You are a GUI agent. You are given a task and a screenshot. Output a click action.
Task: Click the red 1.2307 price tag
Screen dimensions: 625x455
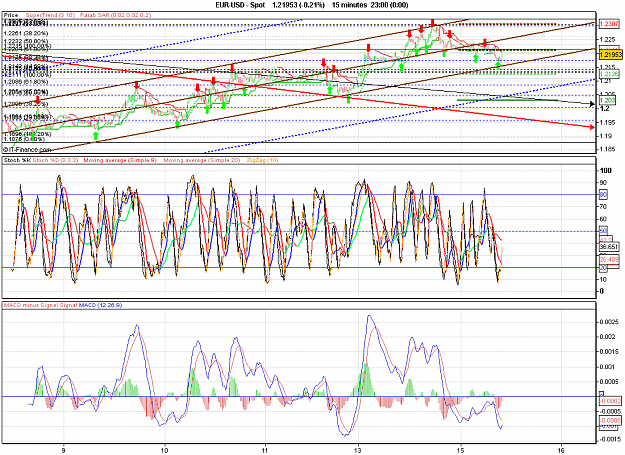tap(609, 24)
